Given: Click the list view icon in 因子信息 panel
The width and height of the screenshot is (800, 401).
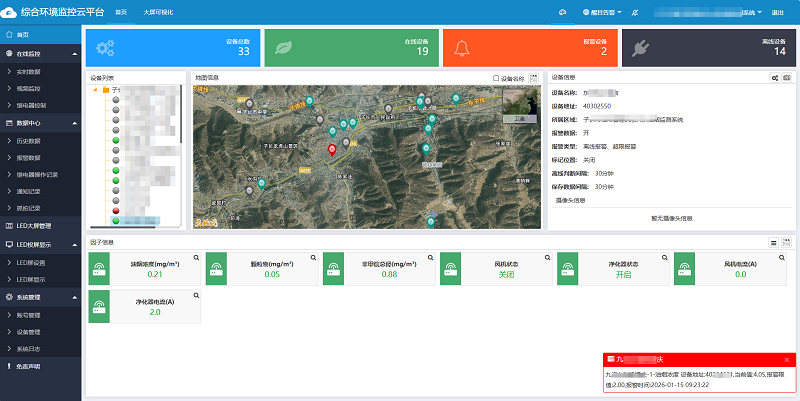Looking at the screenshot, I should coord(773,242).
